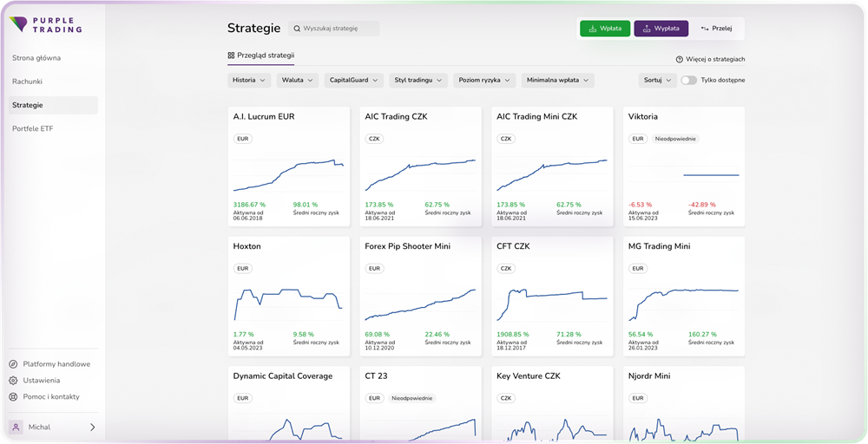Click the Przelej button
The height and width of the screenshot is (444, 868).
[716, 29]
